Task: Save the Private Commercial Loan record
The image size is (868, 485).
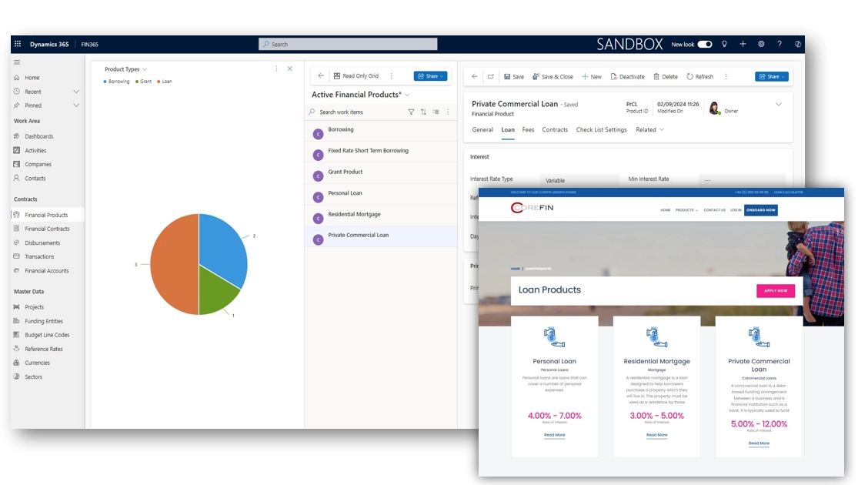Action: point(514,76)
